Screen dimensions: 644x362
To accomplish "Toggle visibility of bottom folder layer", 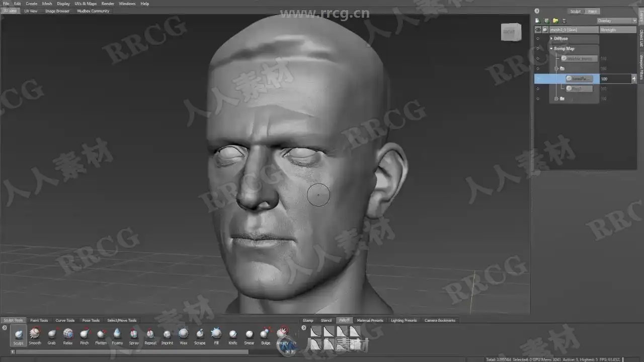I will click(x=537, y=99).
